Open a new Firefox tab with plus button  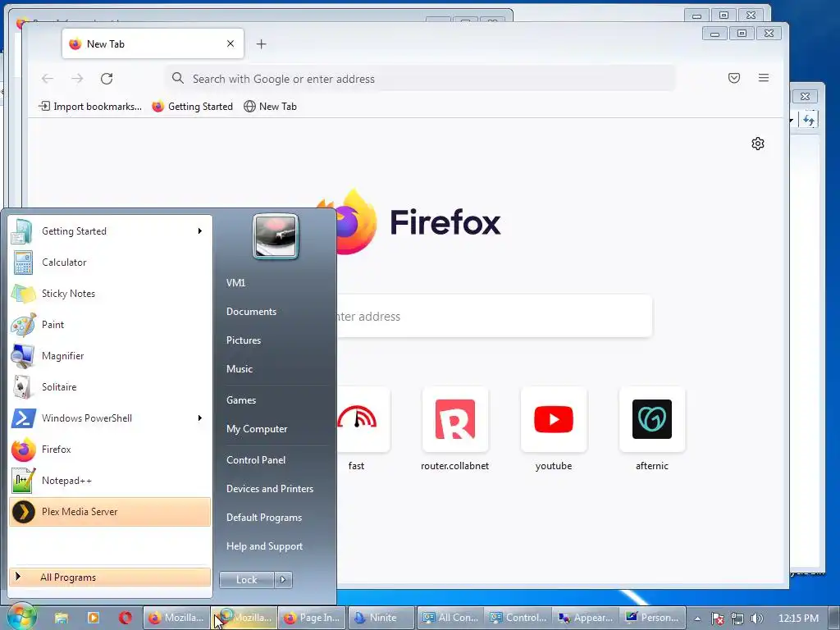tap(262, 44)
